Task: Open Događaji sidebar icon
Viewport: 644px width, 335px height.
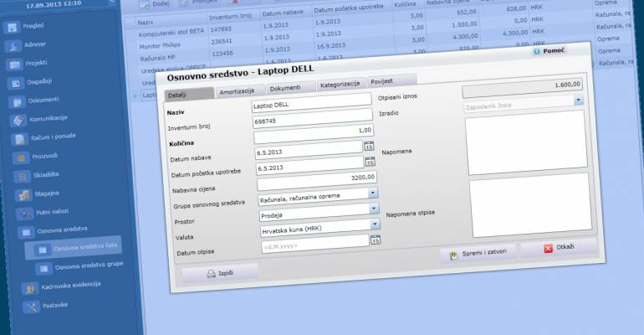Action: (x=16, y=84)
